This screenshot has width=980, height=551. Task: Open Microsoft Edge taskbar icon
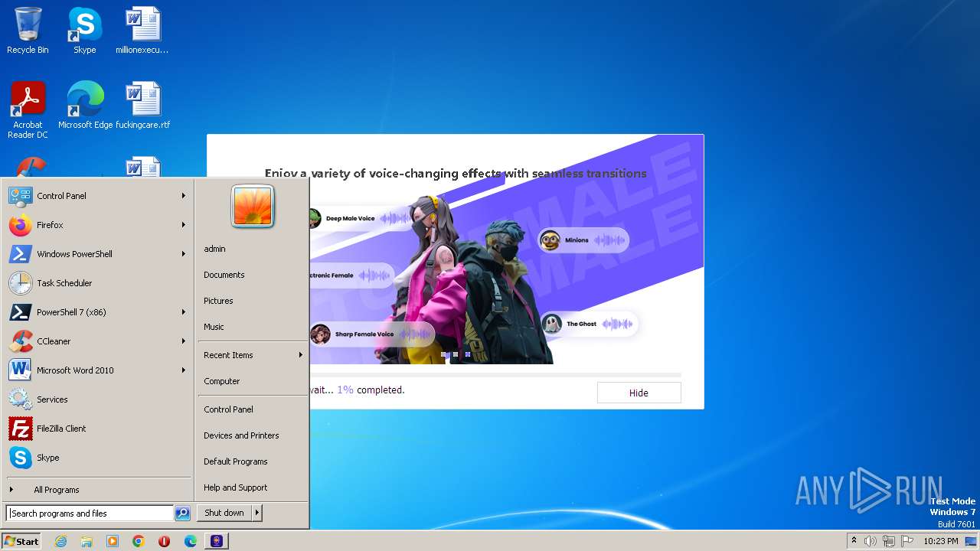coord(191,541)
